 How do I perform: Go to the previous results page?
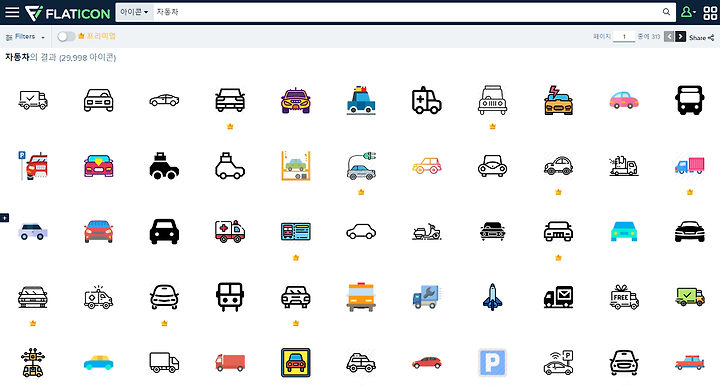point(669,37)
